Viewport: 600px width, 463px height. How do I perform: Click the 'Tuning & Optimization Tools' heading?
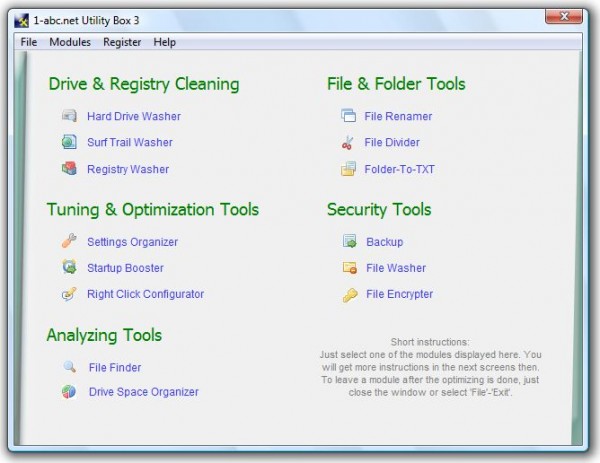pos(153,210)
